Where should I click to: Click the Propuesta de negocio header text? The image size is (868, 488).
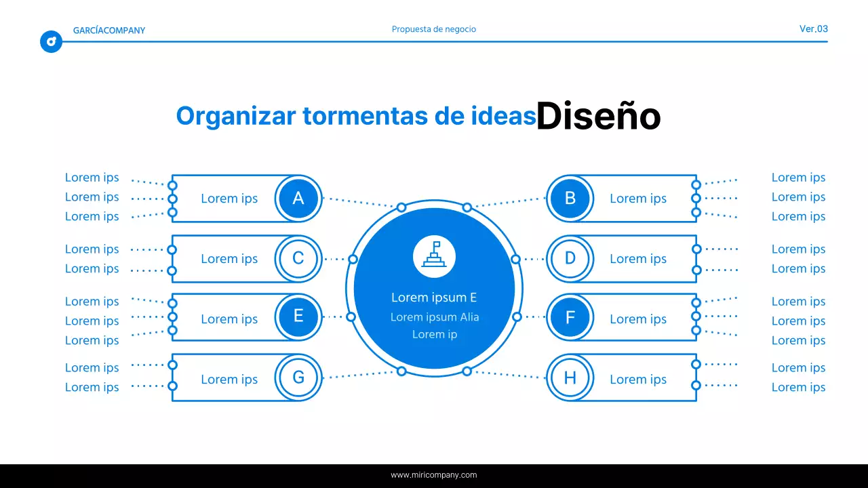(433, 29)
